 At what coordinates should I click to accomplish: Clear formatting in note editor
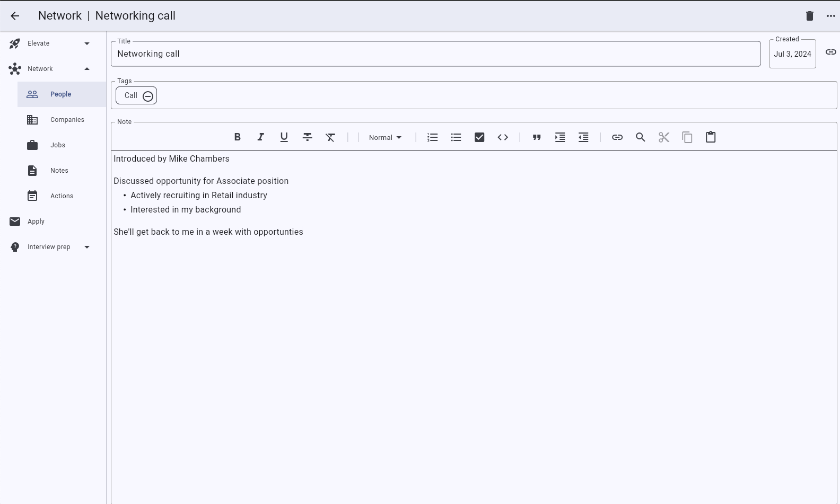click(330, 137)
